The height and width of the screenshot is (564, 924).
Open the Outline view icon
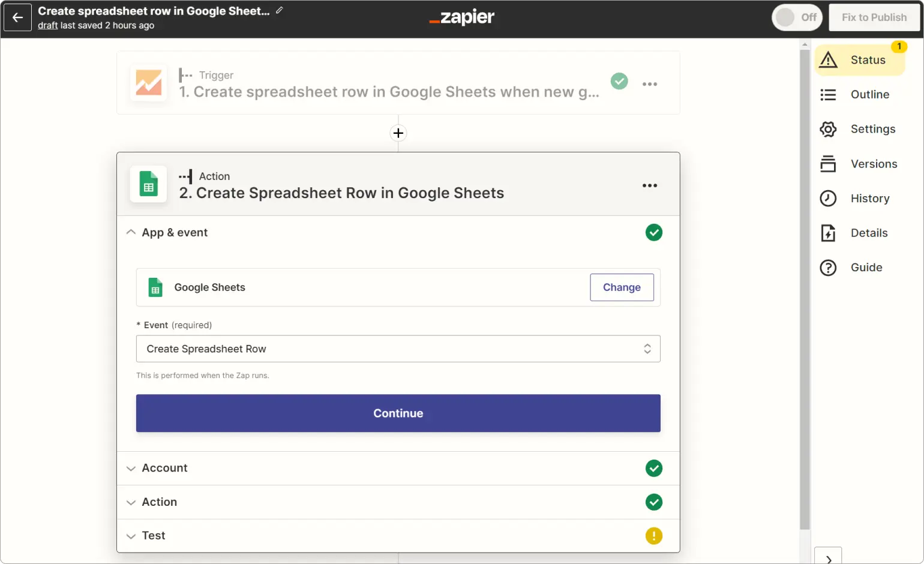point(869,94)
